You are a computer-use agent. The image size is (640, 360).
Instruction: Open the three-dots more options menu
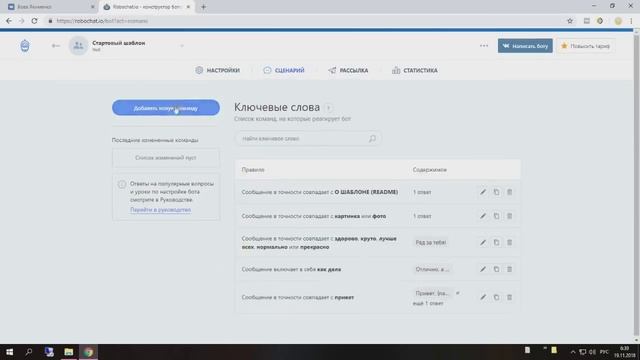coord(484,46)
